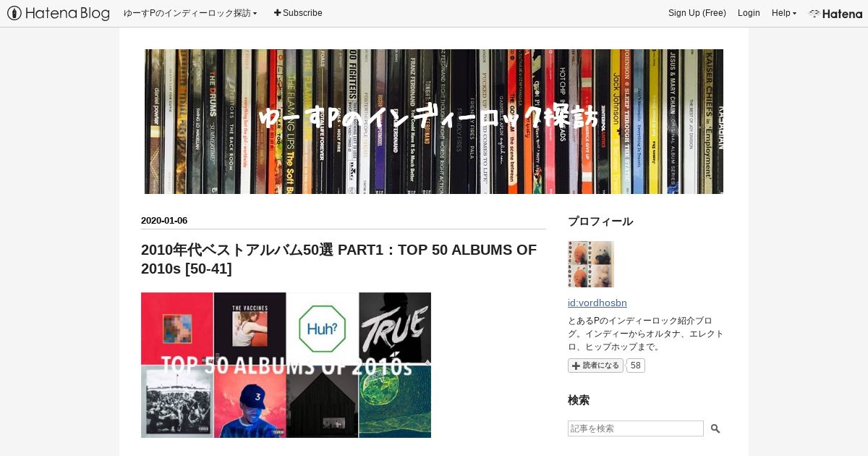Open the 2010年代ベストアルバム50選 PART1 article title
The image size is (868, 456).
coord(339,259)
